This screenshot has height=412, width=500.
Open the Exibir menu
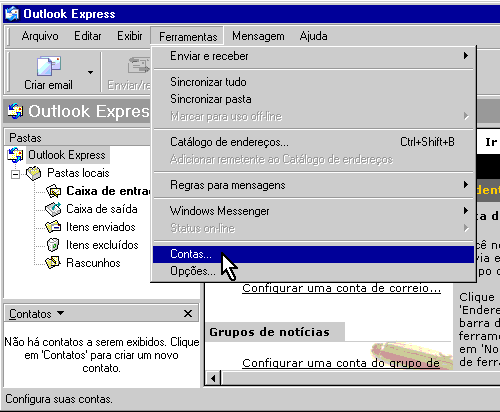coord(130,36)
